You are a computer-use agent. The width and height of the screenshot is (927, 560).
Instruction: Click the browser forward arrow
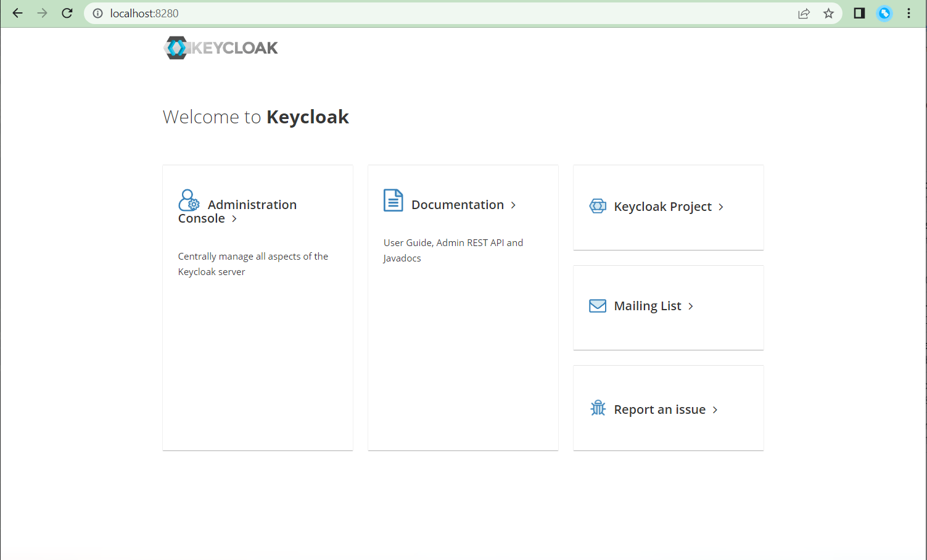pos(42,13)
